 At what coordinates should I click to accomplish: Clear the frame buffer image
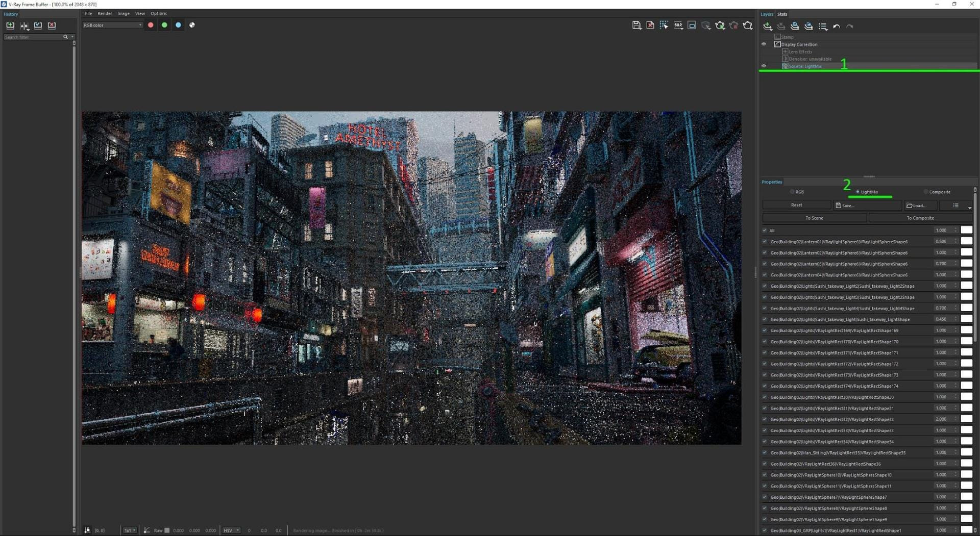coord(650,25)
